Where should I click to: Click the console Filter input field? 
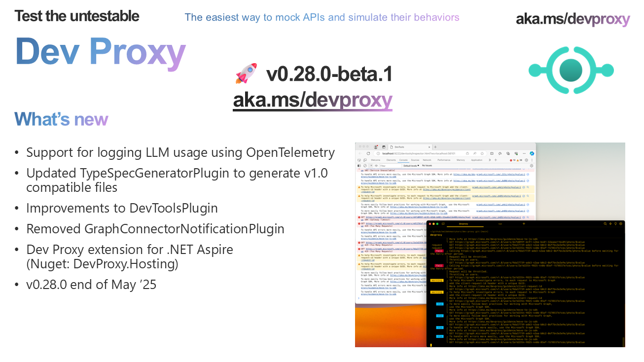point(391,166)
